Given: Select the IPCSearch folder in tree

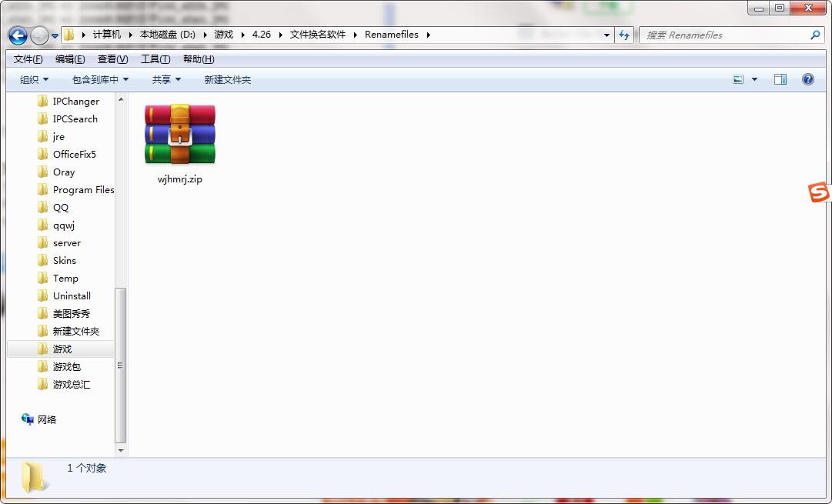Looking at the screenshot, I should click(75, 118).
